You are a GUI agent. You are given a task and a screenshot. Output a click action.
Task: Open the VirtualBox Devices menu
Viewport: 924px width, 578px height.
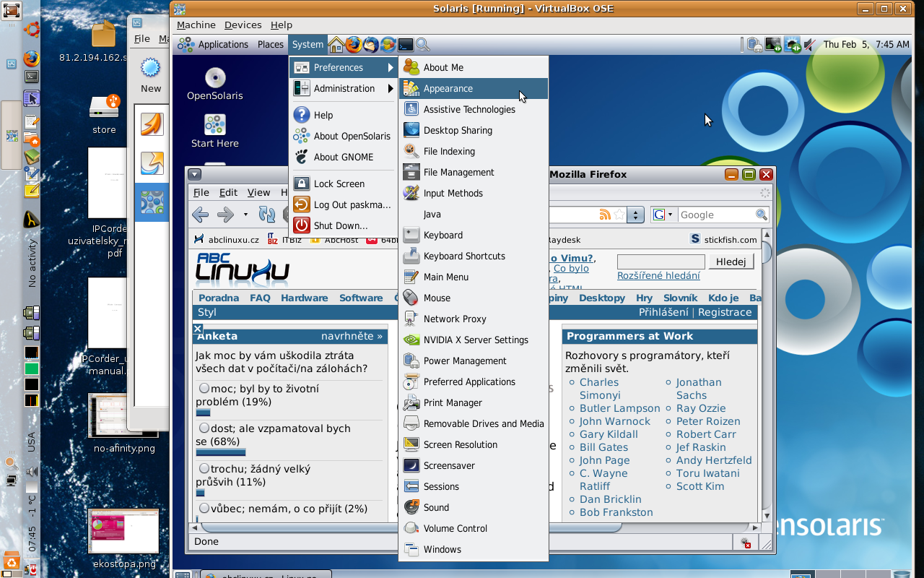pyautogui.click(x=243, y=25)
